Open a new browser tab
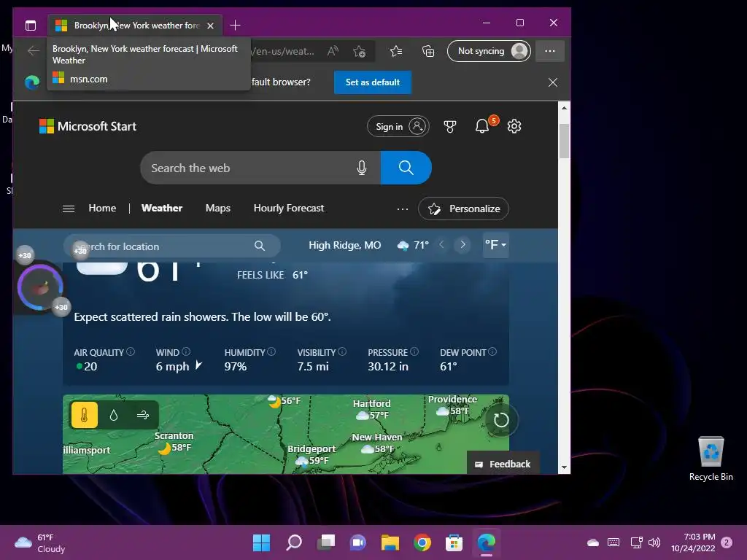This screenshot has height=560, width=747. [x=235, y=26]
